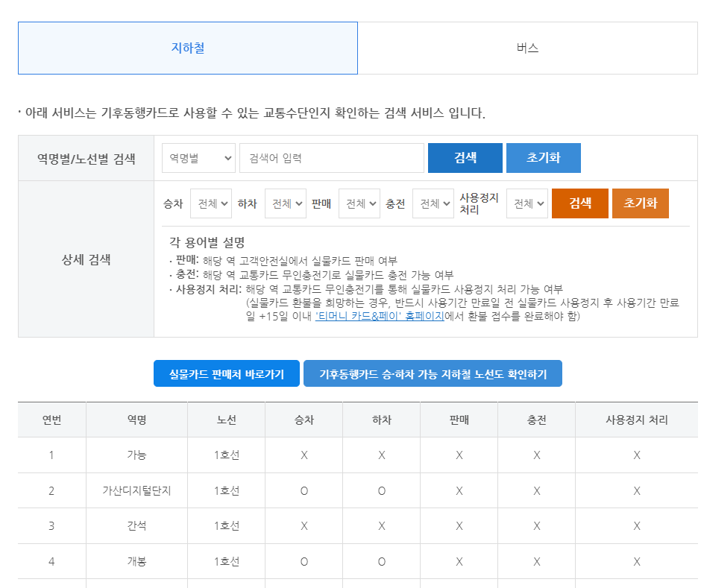The height and width of the screenshot is (588, 701).
Task: Open the 충전 filter dropdown
Action: tap(433, 203)
